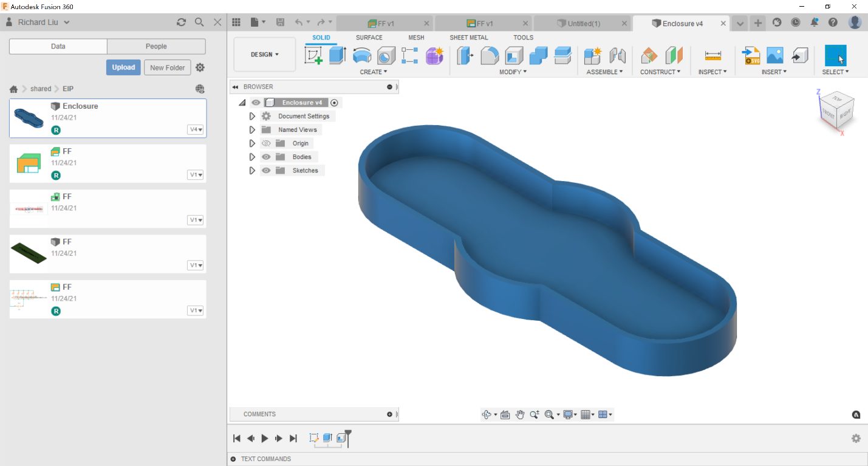
Task: Click the Fit zoom icon
Action: pos(548,414)
